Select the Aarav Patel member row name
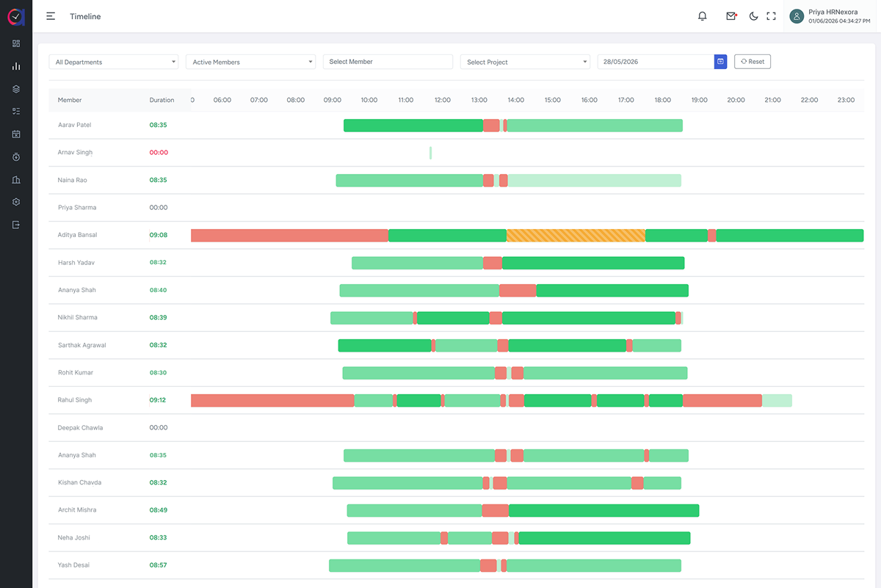Screen dimensions: 881x588 click(75, 125)
